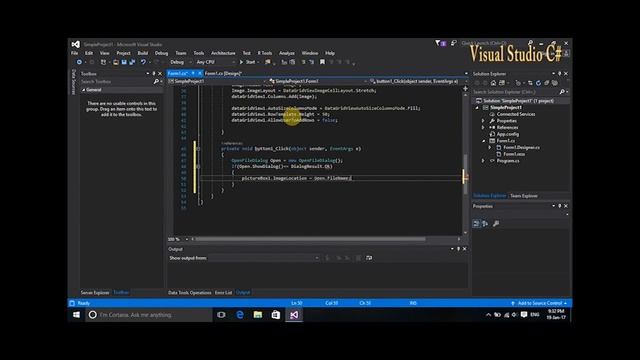640x360 pixels.
Task: Click the Sync with Active Document icon
Action: tap(530, 83)
